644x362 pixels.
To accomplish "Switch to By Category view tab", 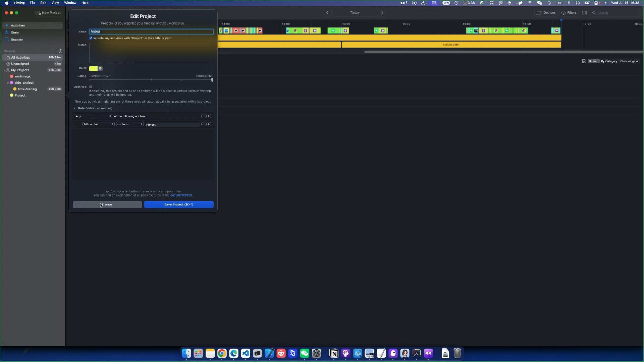I will 609,61.
